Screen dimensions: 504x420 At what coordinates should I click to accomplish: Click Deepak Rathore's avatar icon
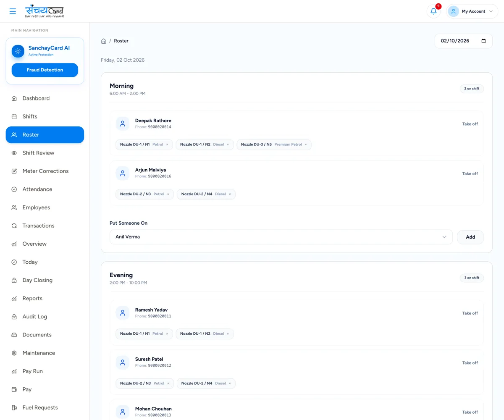(x=123, y=123)
